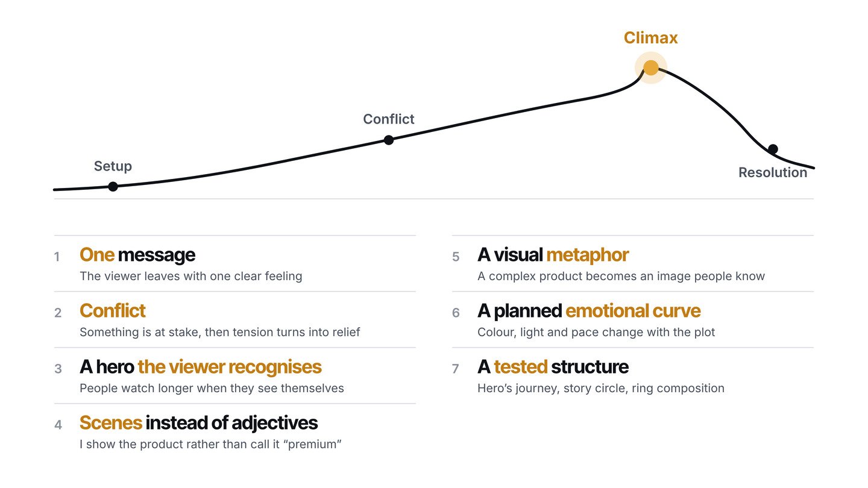868x488 pixels.
Task: Click the number 7 list marker
Action: pyautogui.click(x=456, y=369)
